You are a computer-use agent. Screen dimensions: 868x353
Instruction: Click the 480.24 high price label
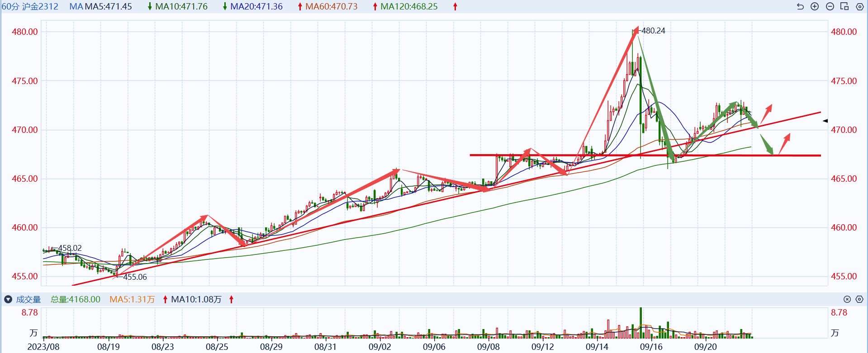pos(653,31)
